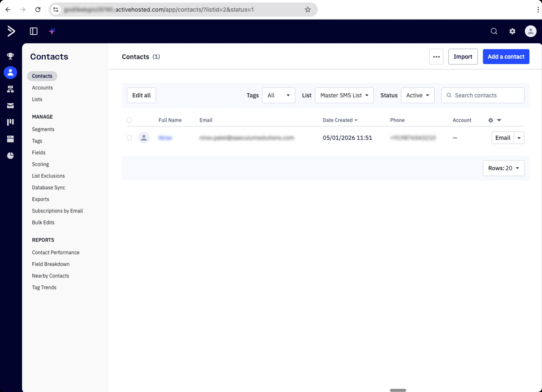Image resolution: width=542 pixels, height=392 pixels.
Task: Reload the page in the browser
Action: point(38,10)
